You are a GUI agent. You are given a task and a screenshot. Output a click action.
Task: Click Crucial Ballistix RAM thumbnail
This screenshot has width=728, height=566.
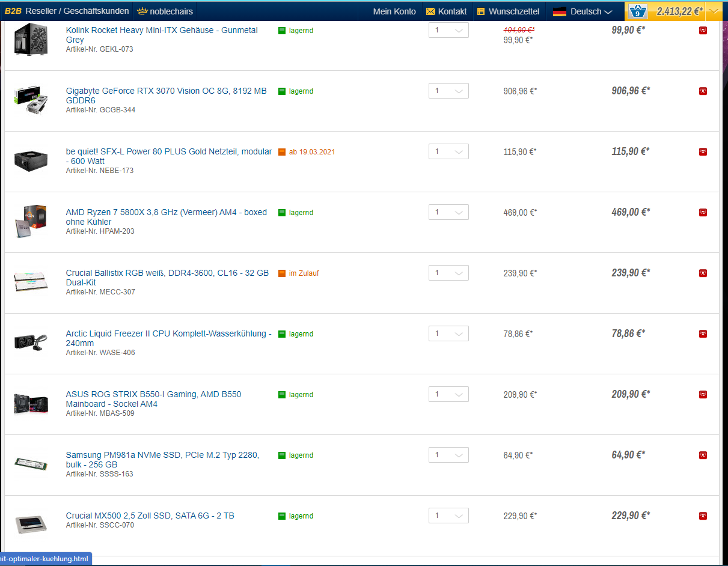tap(31, 282)
